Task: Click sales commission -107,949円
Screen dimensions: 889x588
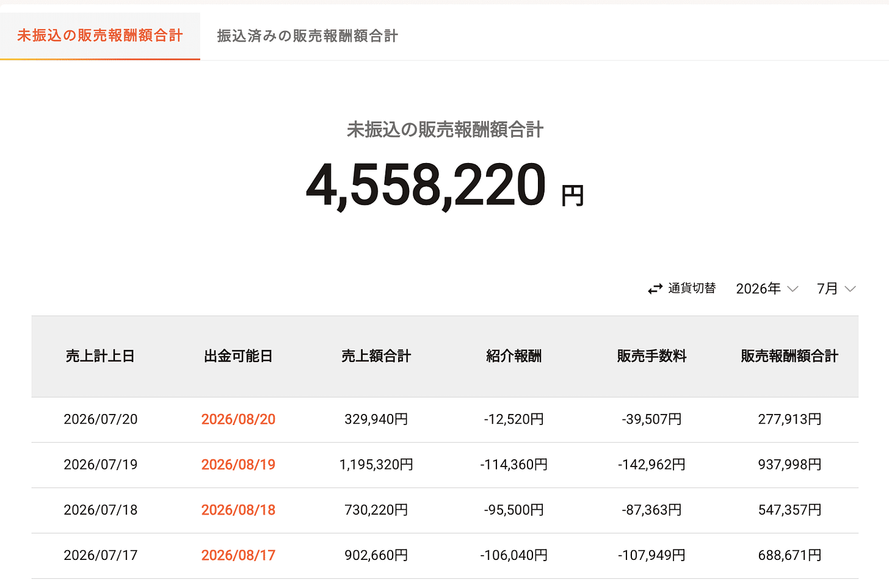Action: point(651,555)
